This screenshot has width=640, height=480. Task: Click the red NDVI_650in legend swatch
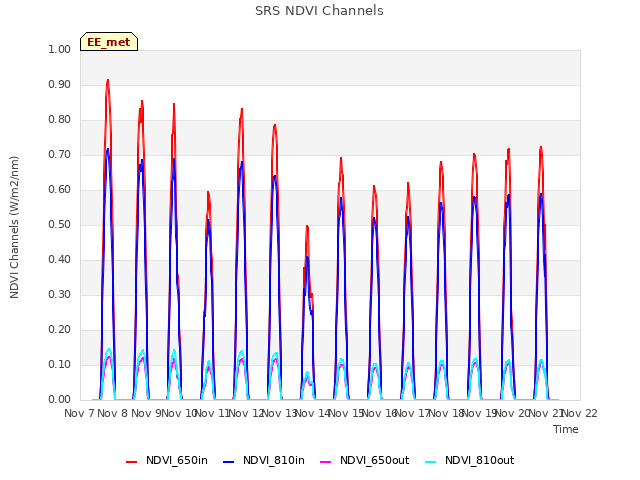131,462
